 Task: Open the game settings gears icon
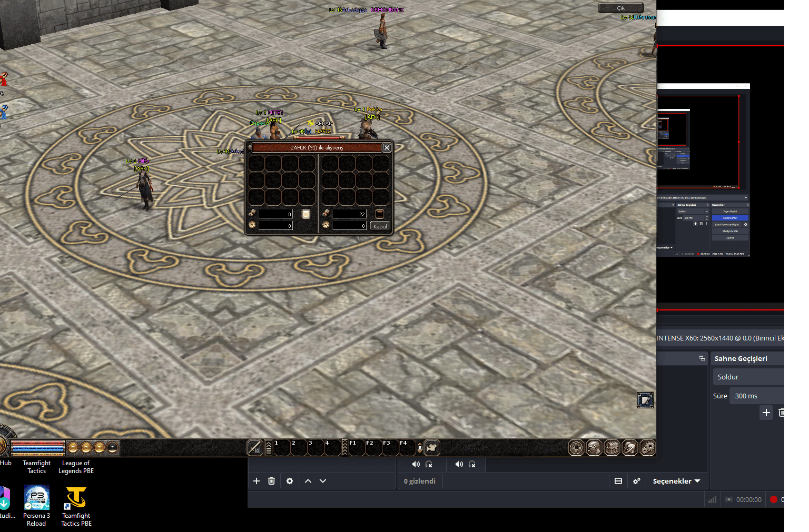(648, 448)
